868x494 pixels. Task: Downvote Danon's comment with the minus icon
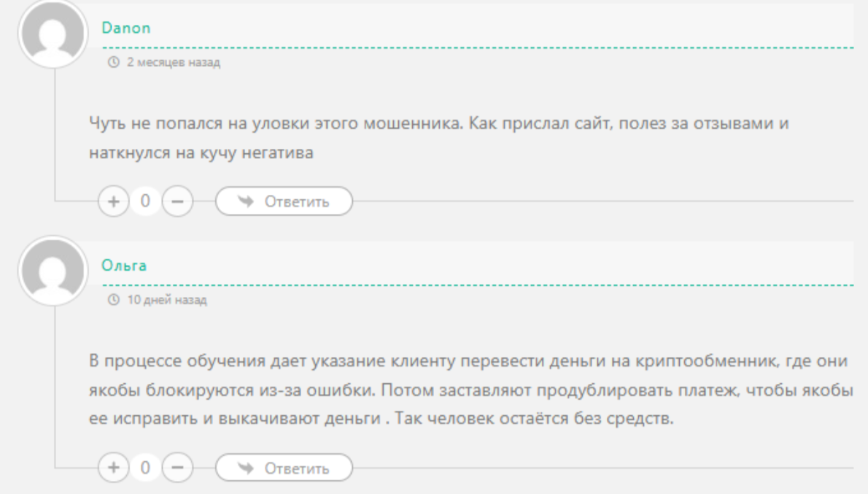point(177,201)
